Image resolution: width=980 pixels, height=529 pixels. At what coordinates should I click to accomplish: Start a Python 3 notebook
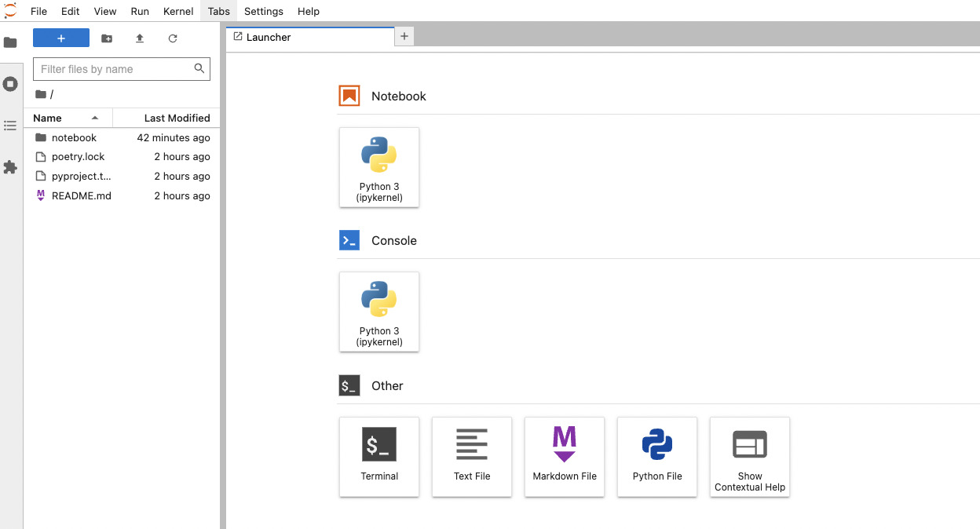pos(379,167)
